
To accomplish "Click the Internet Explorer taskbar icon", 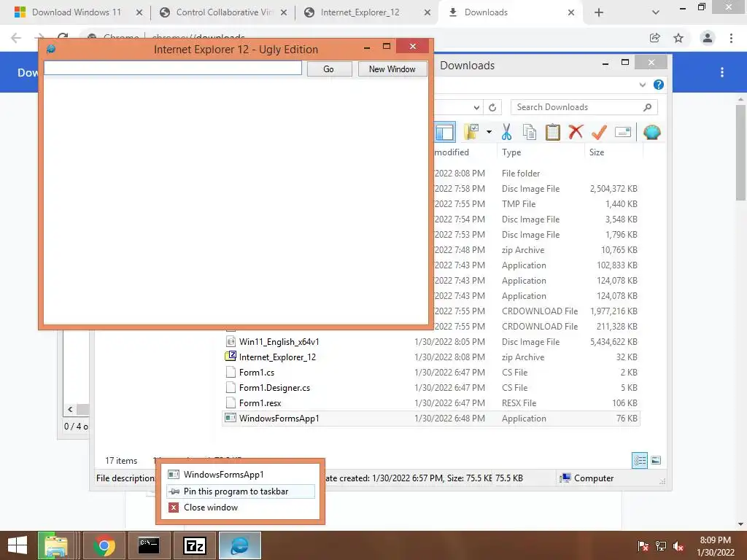I will (x=239, y=545).
